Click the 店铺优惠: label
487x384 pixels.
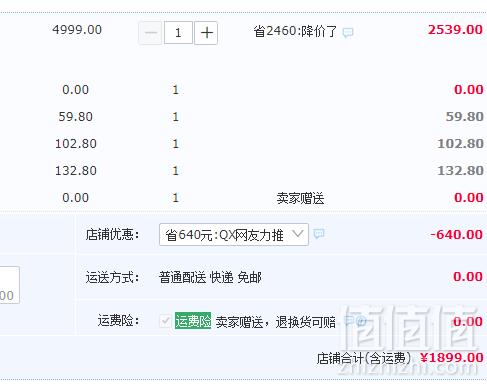coord(112,234)
